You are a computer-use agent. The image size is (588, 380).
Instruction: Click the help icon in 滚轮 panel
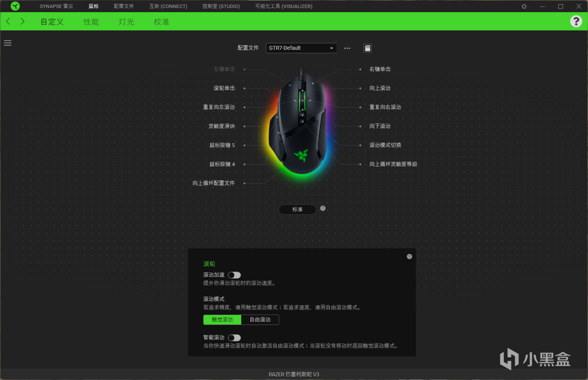point(409,257)
